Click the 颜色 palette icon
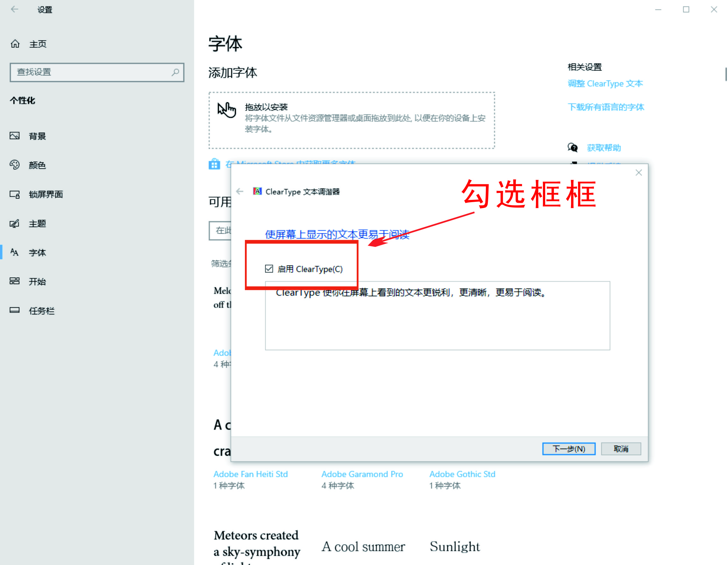Screen dimensions: 728x565 pyautogui.click(x=15, y=165)
